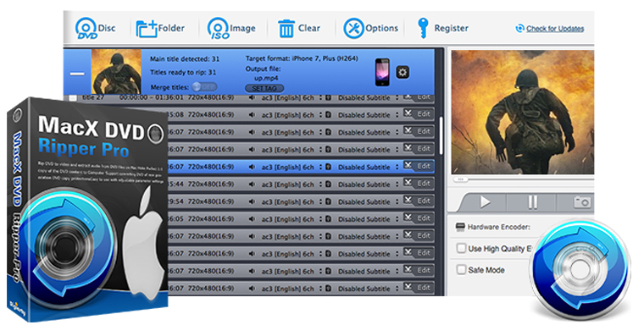Click the preview video frame

[x=523, y=112]
